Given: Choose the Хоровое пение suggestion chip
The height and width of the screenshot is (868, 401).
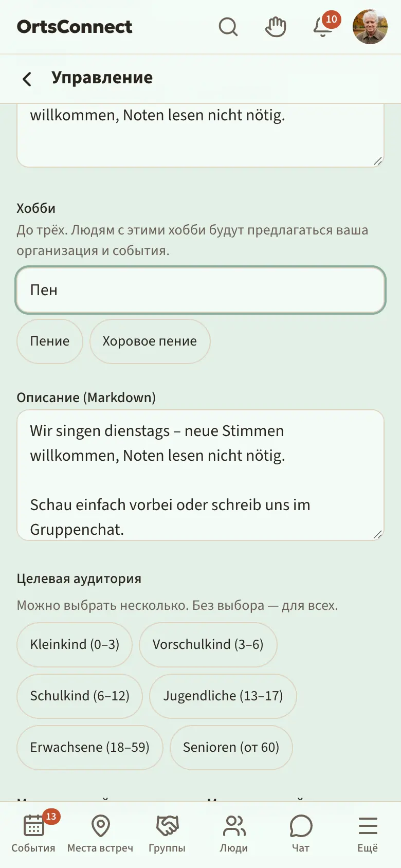Looking at the screenshot, I should (x=150, y=341).
